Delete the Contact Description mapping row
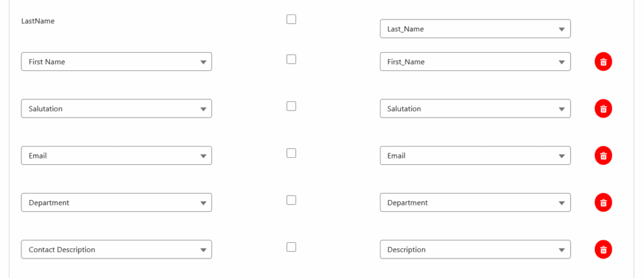Screen dimensions: 644x278 pyautogui.click(x=603, y=250)
